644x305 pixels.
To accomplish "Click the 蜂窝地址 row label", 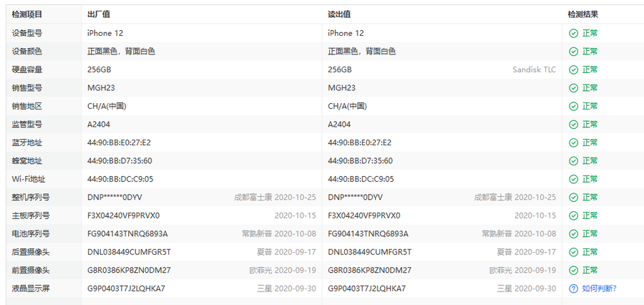I will coord(26,160).
